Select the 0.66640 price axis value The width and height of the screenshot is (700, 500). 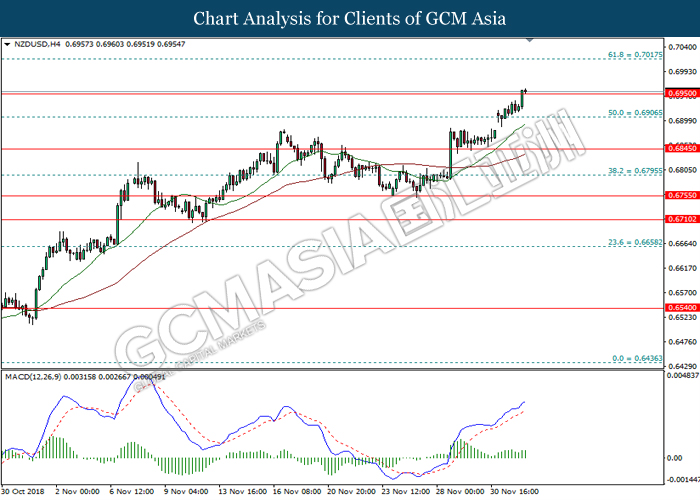click(x=682, y=244)
